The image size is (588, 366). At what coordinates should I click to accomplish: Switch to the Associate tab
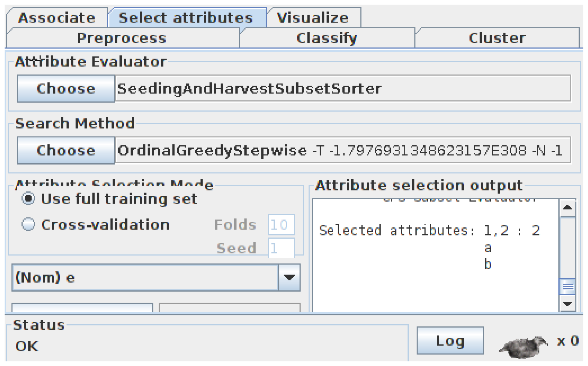(x=57, y=18)
